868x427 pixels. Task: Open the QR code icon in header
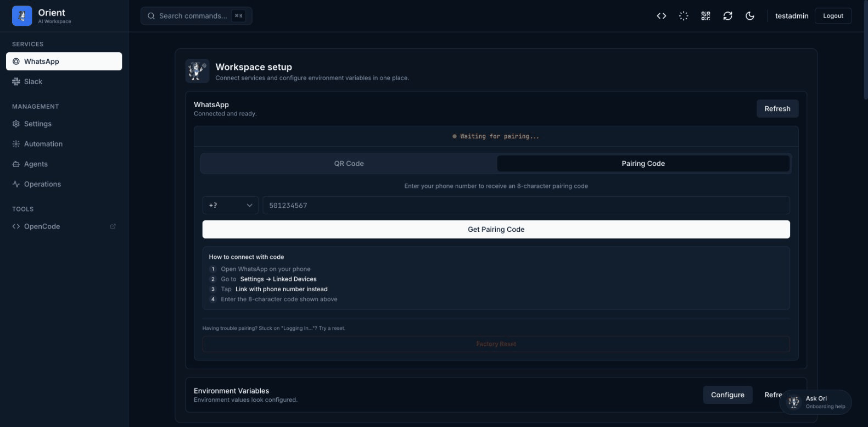[x=705, y=16]
